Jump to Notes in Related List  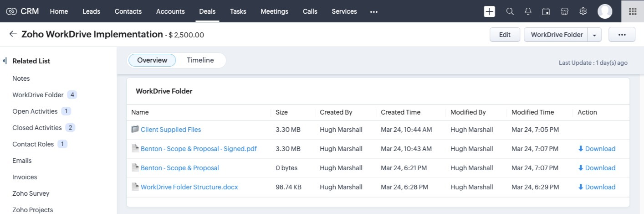pos(21,78)
